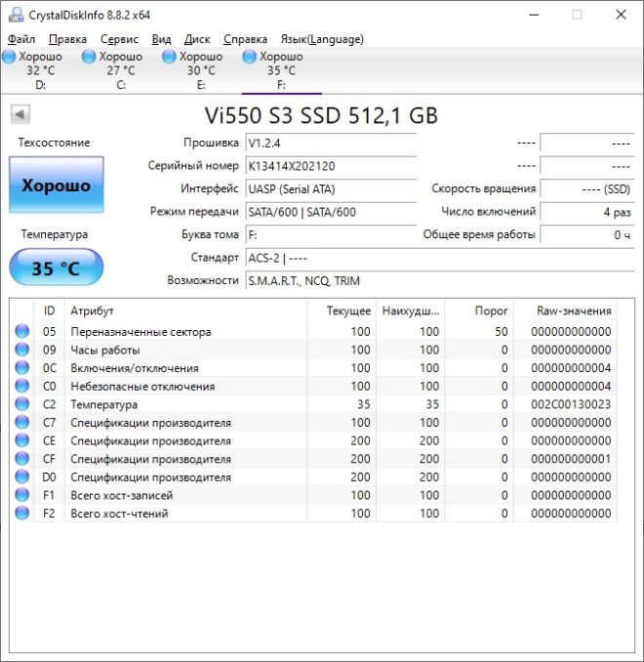Select row Переназначенные сектора
644x662 pixels.
click(312, 331)
